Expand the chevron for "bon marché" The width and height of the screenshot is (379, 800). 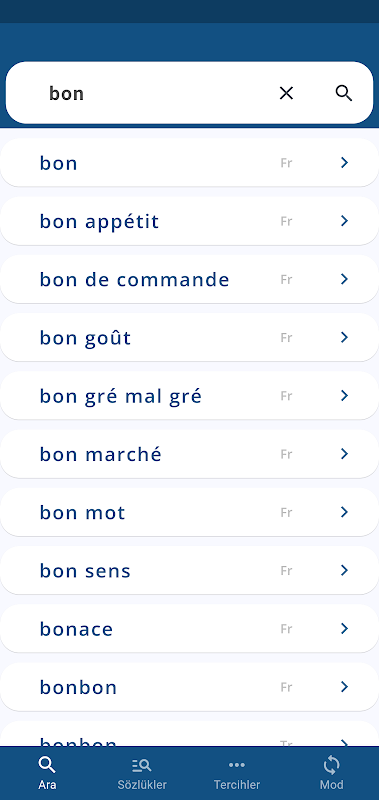tap(344, 454)
